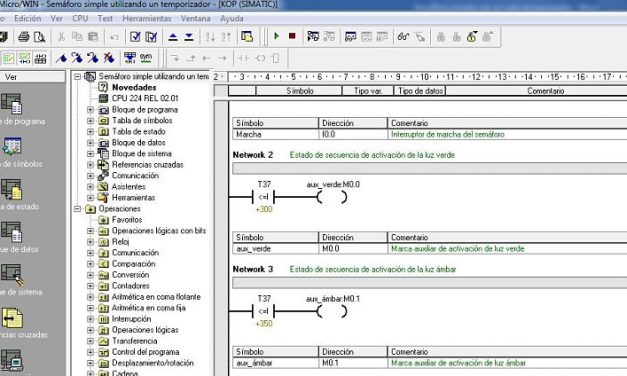Open Print Preview from toolbar
The height and width of the screenshot is (376, 627).
tap(39, 37)
